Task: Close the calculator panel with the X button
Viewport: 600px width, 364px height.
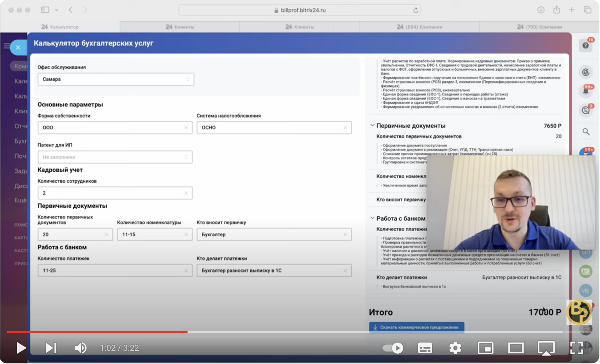Action: click(18, 47)
